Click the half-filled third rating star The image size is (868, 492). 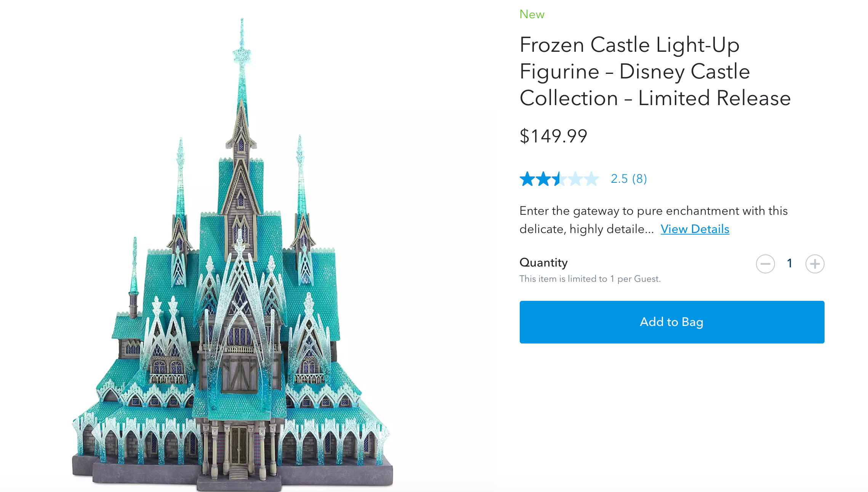[x=559, y=179]
